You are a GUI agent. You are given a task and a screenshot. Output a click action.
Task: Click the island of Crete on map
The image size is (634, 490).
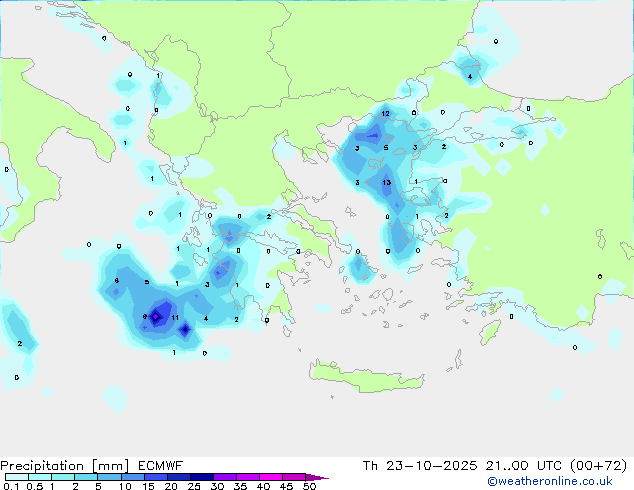point(366,376)
